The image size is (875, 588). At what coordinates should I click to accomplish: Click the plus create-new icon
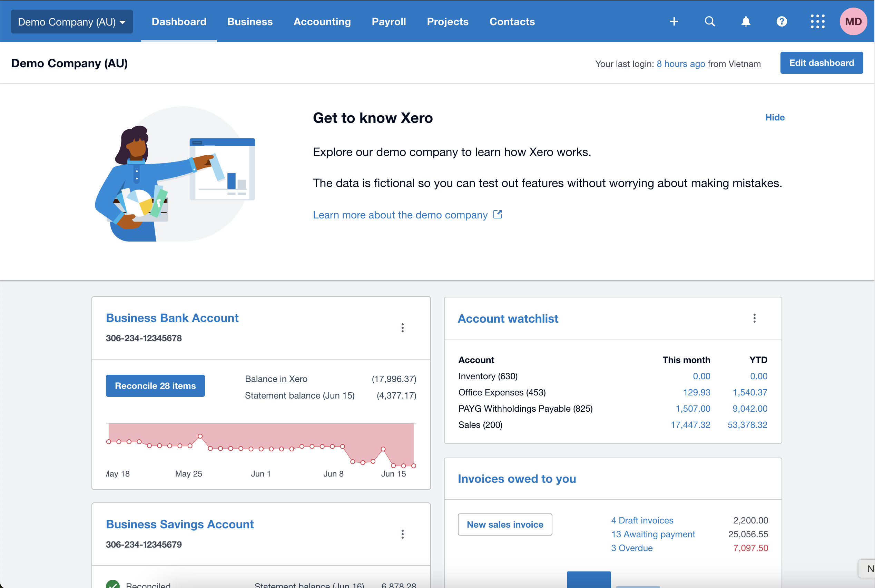[674, 21]
